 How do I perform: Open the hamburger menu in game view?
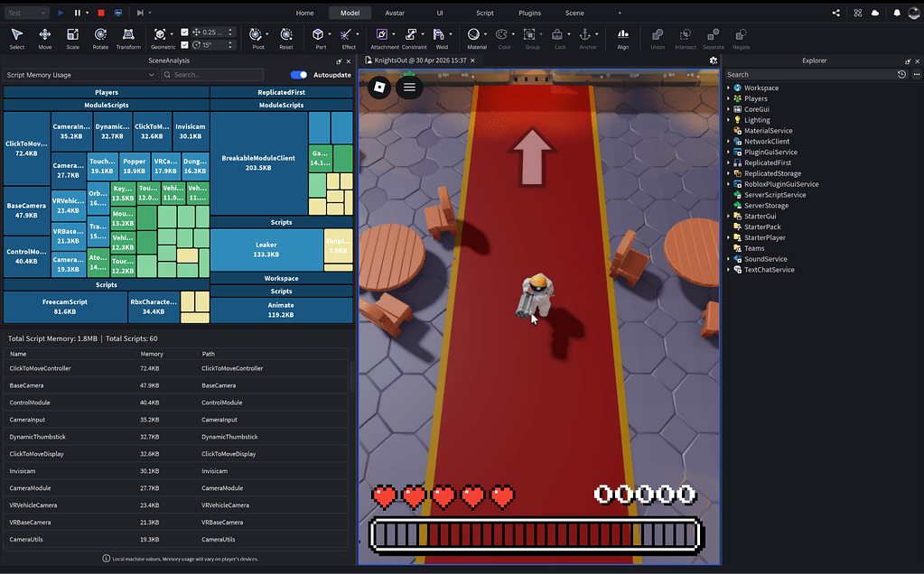[409, 88]
